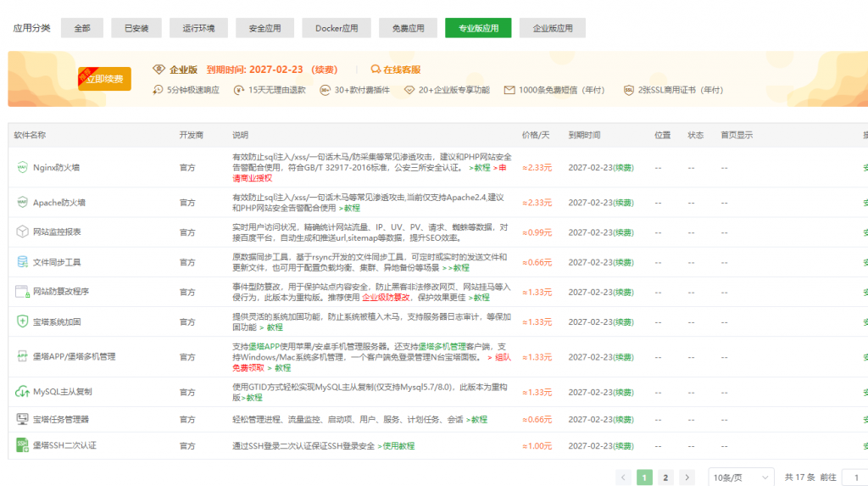This screenshot has width=868, height=486.
Task: Click 续费 link beside expiry date banner
Action: [x=325, y=70]
